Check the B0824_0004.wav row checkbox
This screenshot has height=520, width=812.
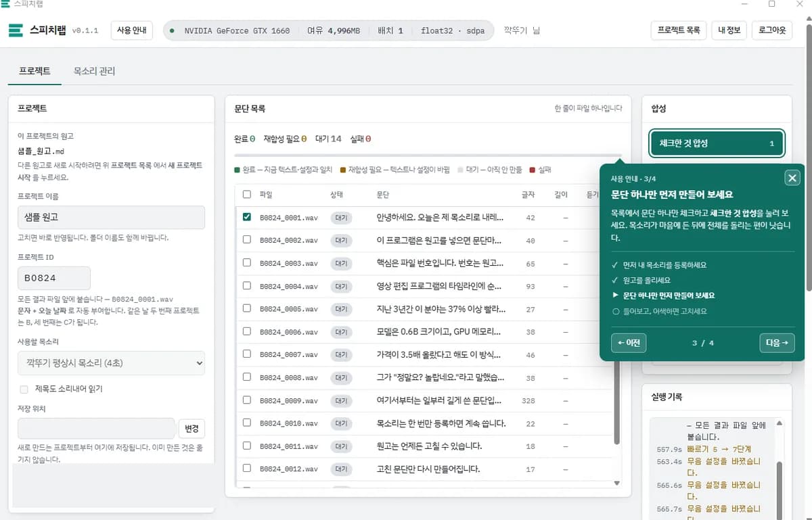[246, 286]
